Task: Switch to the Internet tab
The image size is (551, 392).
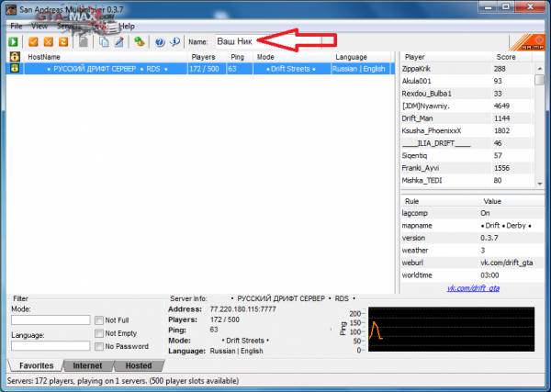Action: [x=87, y=365]
